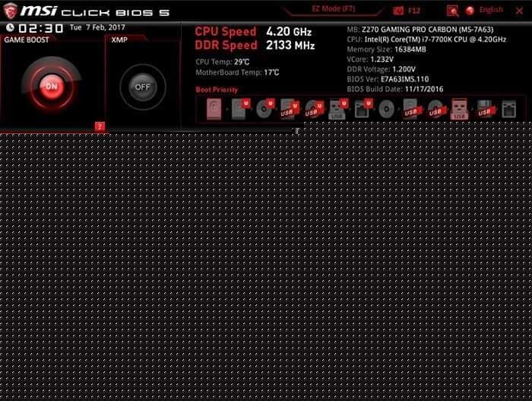Select the UEFI USB CD/DVD boot device
This screenshot has width=532, height=401.
coord(314,109)
